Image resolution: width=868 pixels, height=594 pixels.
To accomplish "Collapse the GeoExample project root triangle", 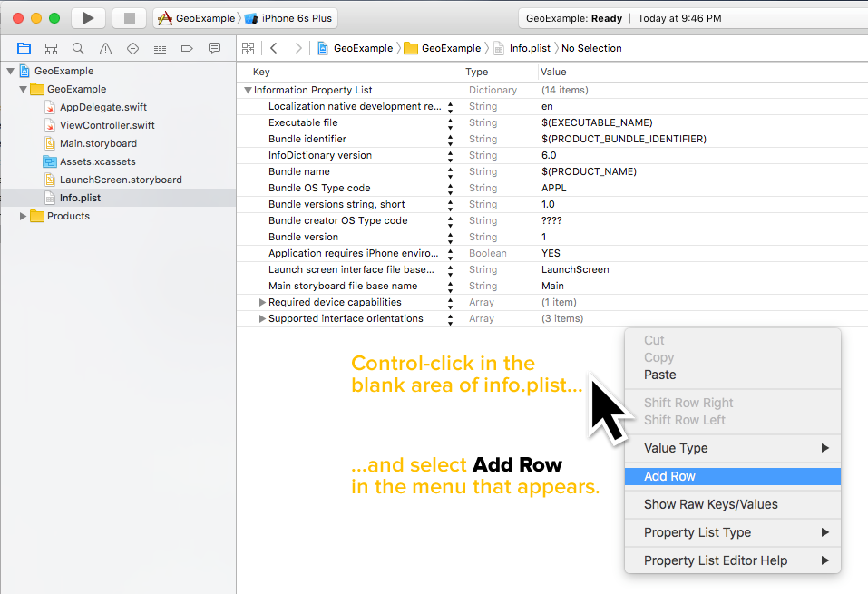I will (x=11, y=71).
